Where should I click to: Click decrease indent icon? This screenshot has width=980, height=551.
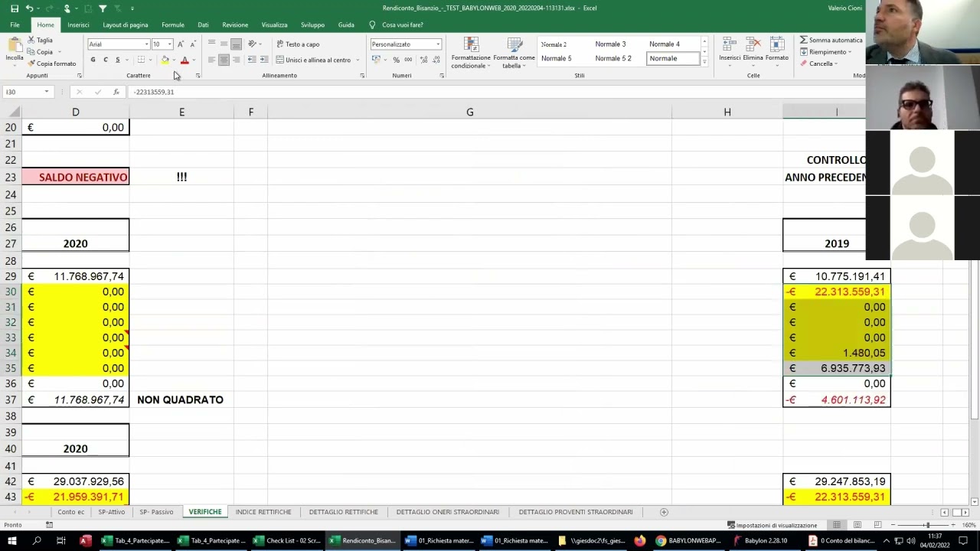[x=252, y=60]
